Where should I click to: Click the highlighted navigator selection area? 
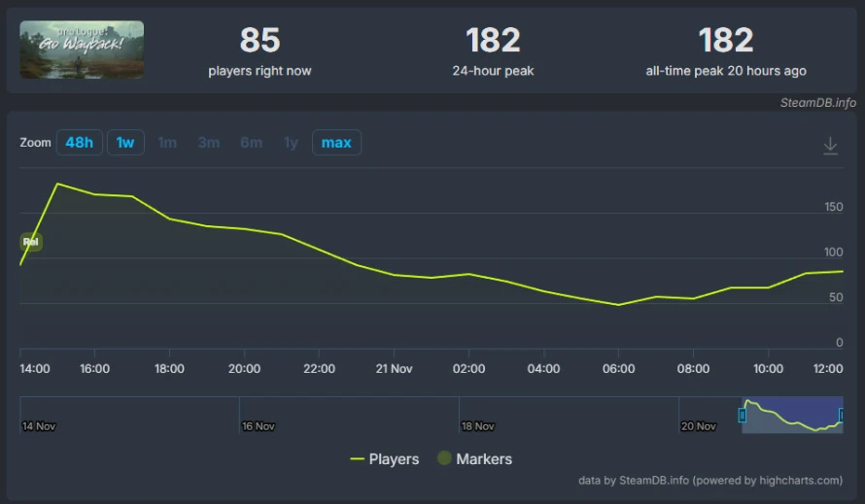coord(792,415)
